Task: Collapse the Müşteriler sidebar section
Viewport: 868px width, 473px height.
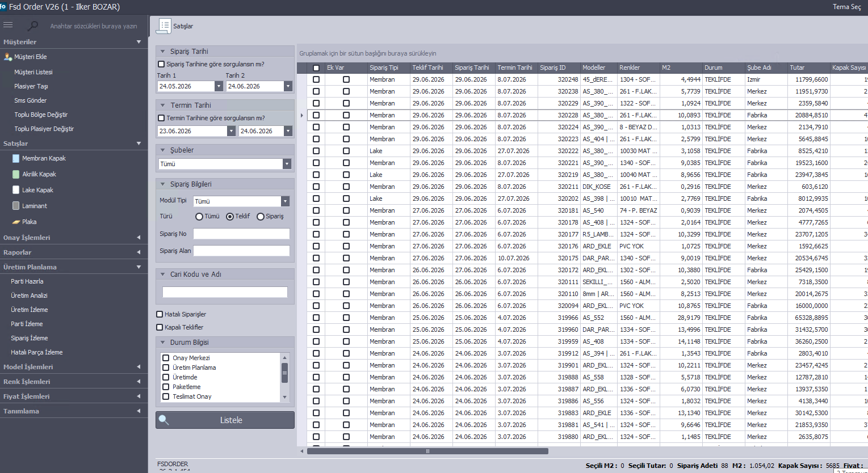Action: (139, 42)
